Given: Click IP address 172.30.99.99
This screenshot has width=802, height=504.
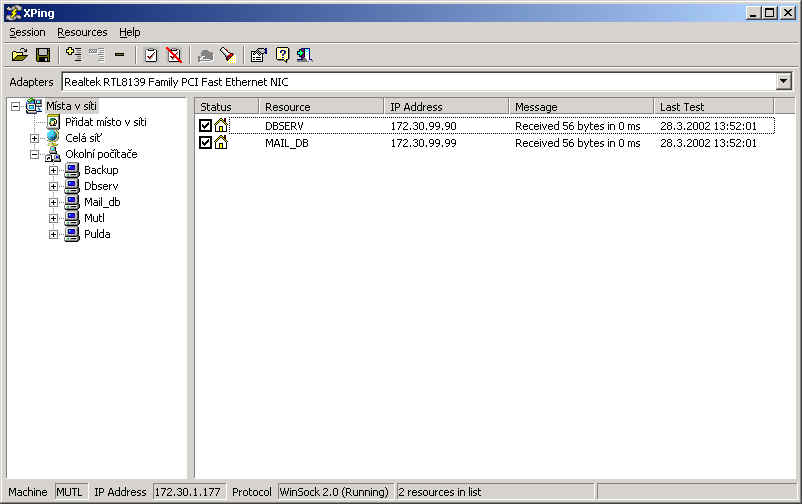Looking at the screenshot, I should click(x=423, y=143).
